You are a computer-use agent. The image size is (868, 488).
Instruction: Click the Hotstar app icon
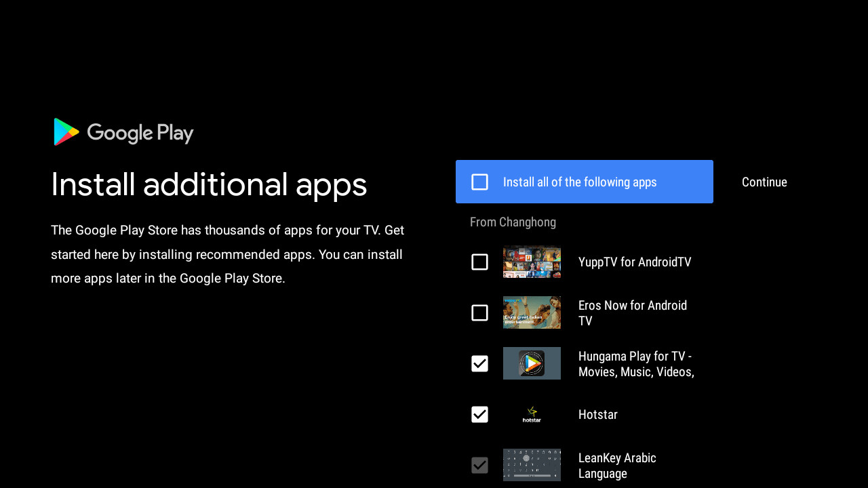click(532, 414)
